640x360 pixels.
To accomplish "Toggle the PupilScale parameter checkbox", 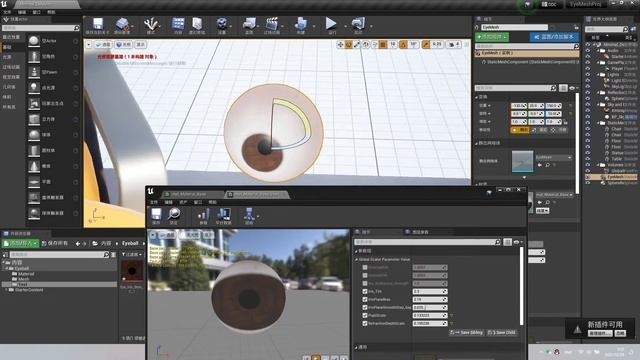I will (x=365, y=315).
